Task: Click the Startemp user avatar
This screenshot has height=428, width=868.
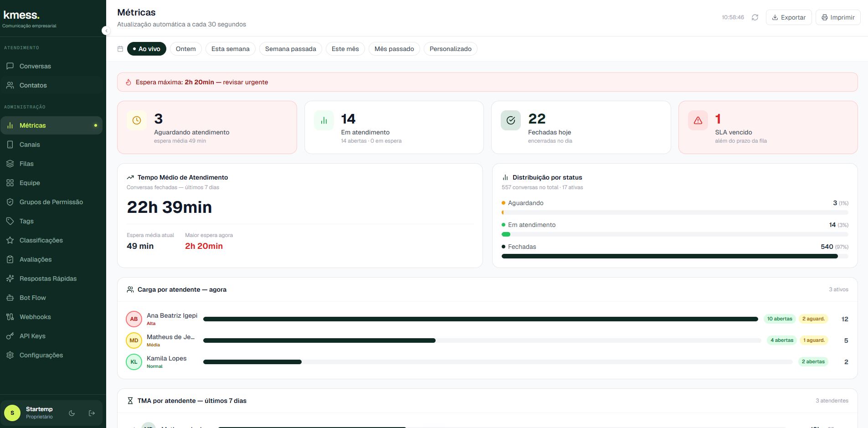Action: (x=12, y=413)
